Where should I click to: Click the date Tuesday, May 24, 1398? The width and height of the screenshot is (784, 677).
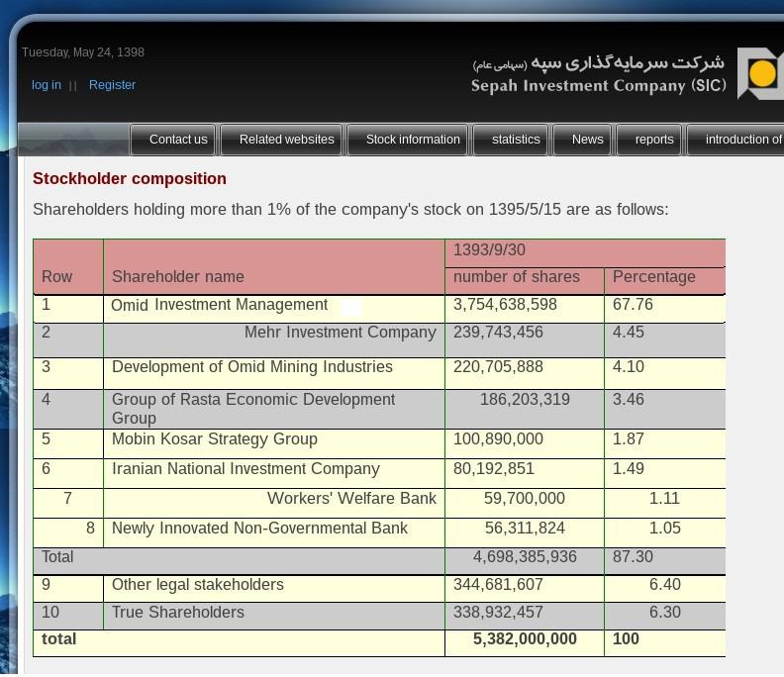83,52
